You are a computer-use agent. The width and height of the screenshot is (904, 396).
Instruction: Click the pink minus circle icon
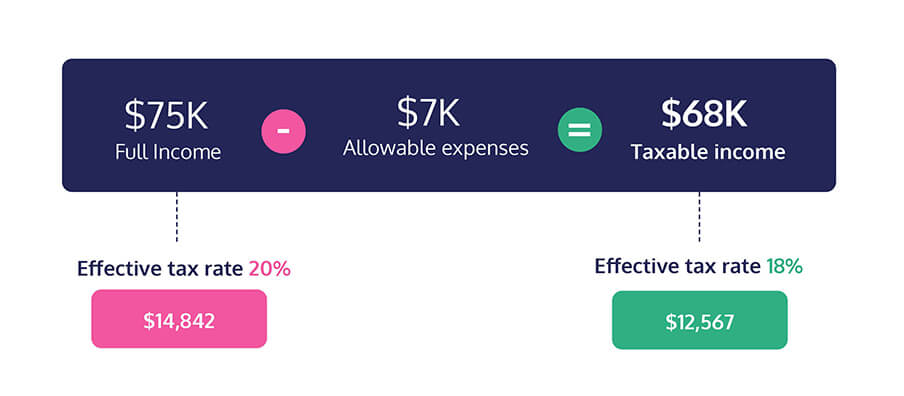pyautogui.click(x=283, y=130)
